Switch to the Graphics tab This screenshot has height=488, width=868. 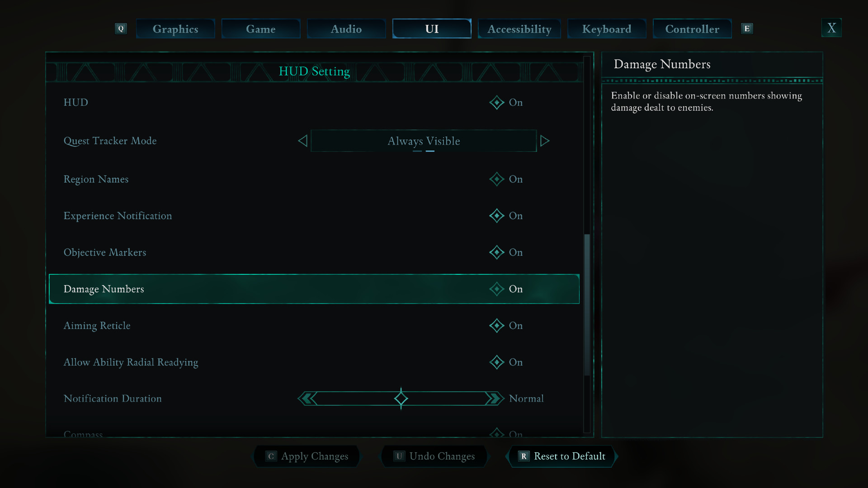[x=175, y=28]
